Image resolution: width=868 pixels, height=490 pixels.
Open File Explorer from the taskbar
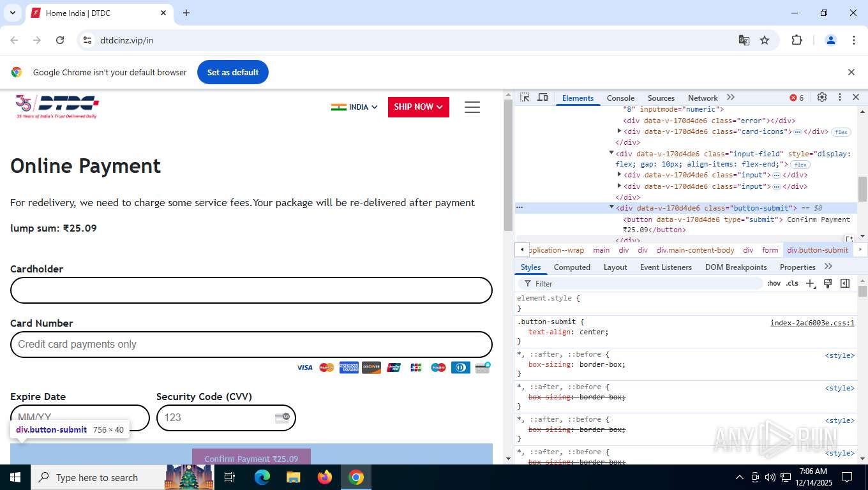pos(294,477)
